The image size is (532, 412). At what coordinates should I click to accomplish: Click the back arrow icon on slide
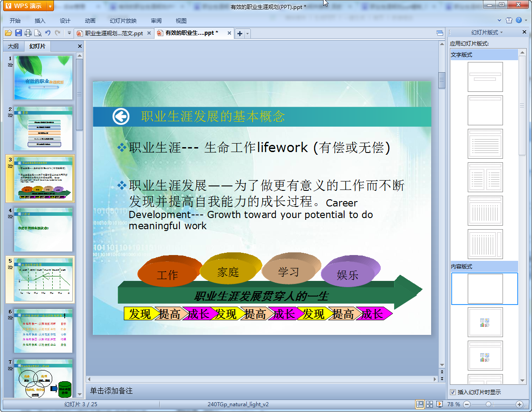point(121,117)
